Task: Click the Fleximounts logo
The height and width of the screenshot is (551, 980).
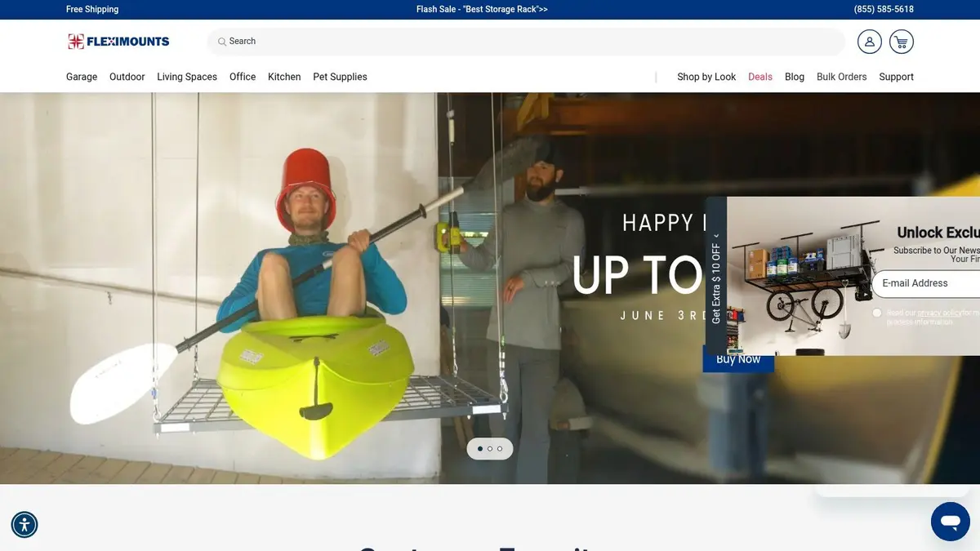Action: pyautogui.click(x=118, y=42)
